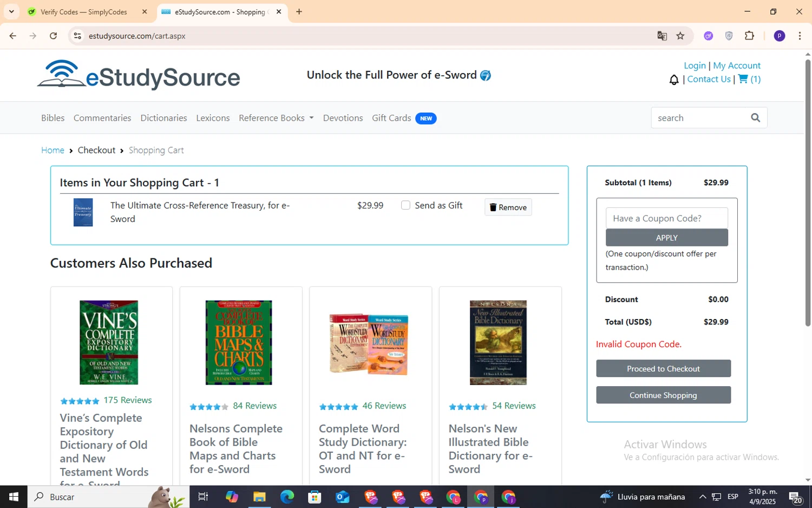Image resolution: width=812 pixels, height=508 pixels.
Task: Open the Bibles menu
Action: click(53, 118)
